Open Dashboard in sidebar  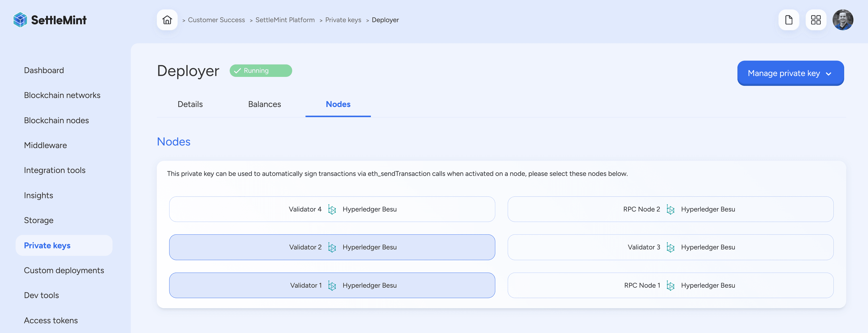pos(44,70)
